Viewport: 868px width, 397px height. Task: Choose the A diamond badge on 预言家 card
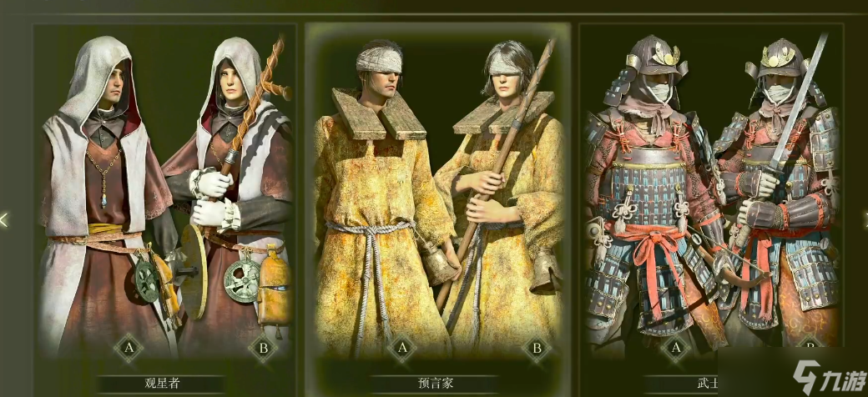[402, 348]
